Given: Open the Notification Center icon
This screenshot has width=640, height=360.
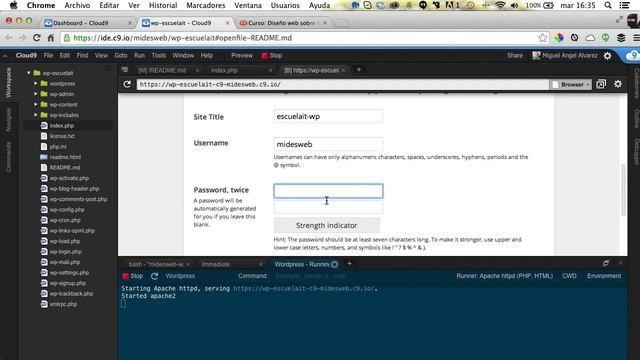Looking at the screenshot, I should (x=624, y=5).
